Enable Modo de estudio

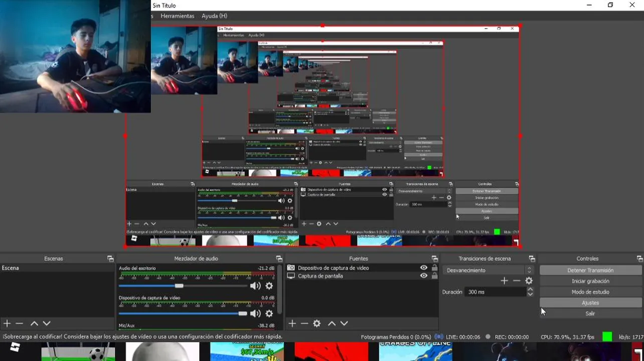tap(590, 292)
